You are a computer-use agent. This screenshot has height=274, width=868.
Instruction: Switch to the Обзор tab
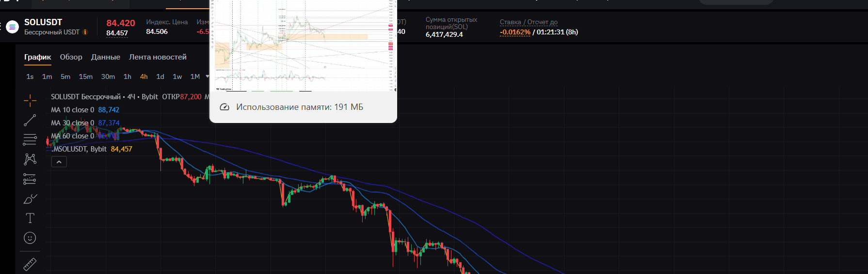pos(71,57)
